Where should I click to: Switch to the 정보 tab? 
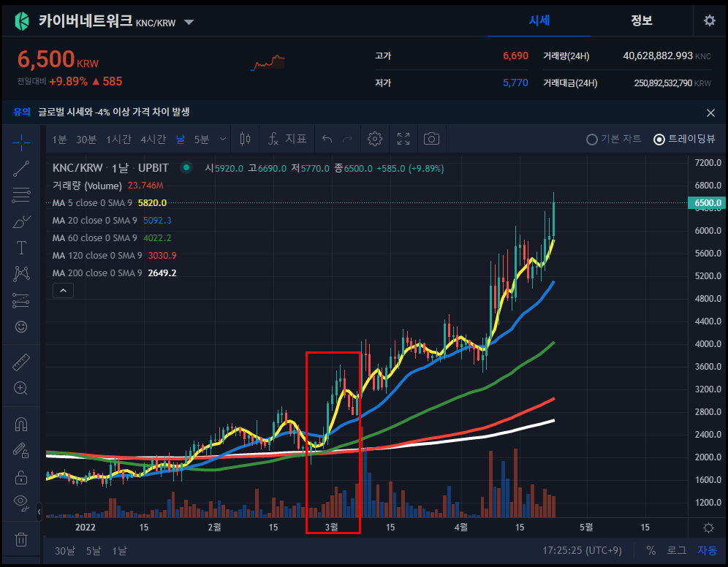642,20
